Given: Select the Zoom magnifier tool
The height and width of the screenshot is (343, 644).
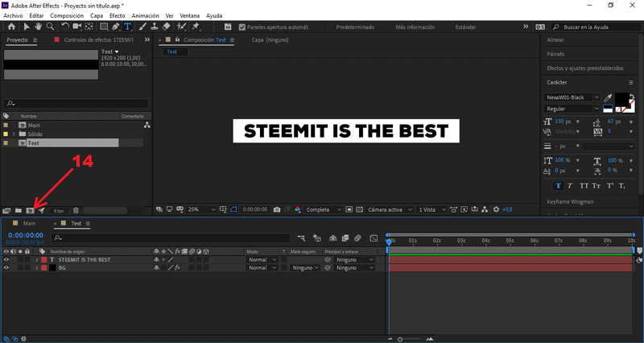Looking at the screenshot, I should point(50,27).
